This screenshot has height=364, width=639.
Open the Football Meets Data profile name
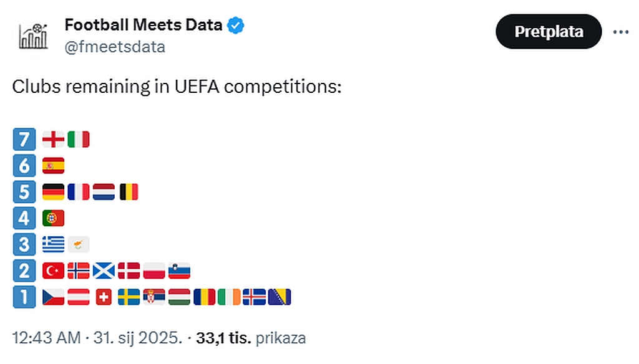143,25
